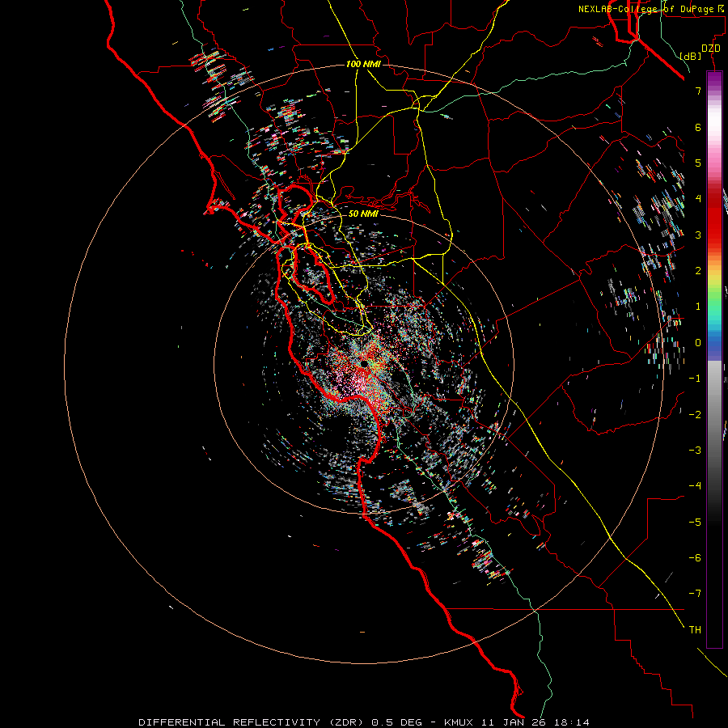Select the 50 NMI range ring label

tap(363, 214)
